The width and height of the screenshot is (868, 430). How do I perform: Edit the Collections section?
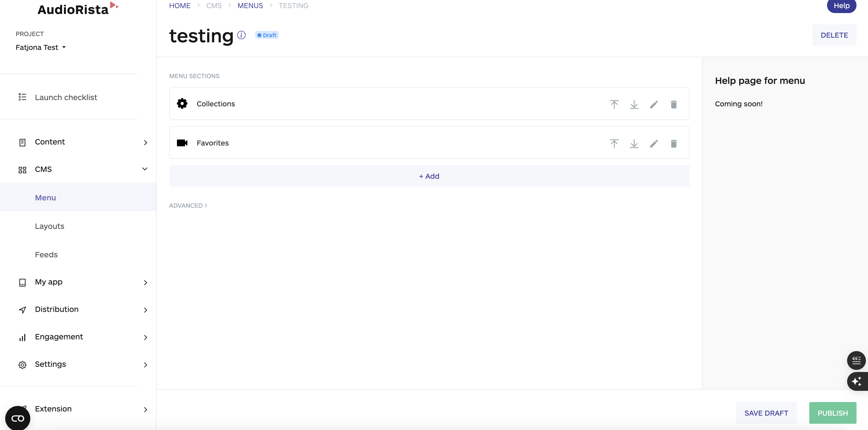[x=654, y=104]
